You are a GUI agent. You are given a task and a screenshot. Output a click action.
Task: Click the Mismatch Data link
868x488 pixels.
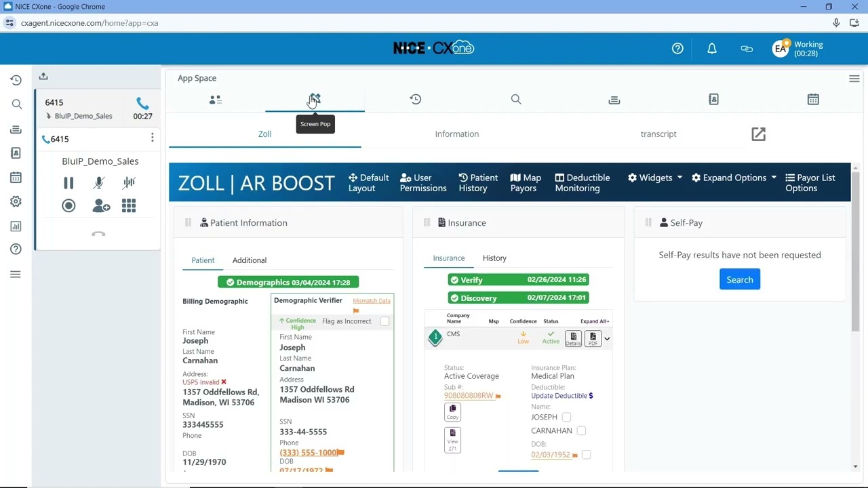[x=372, y=301]
